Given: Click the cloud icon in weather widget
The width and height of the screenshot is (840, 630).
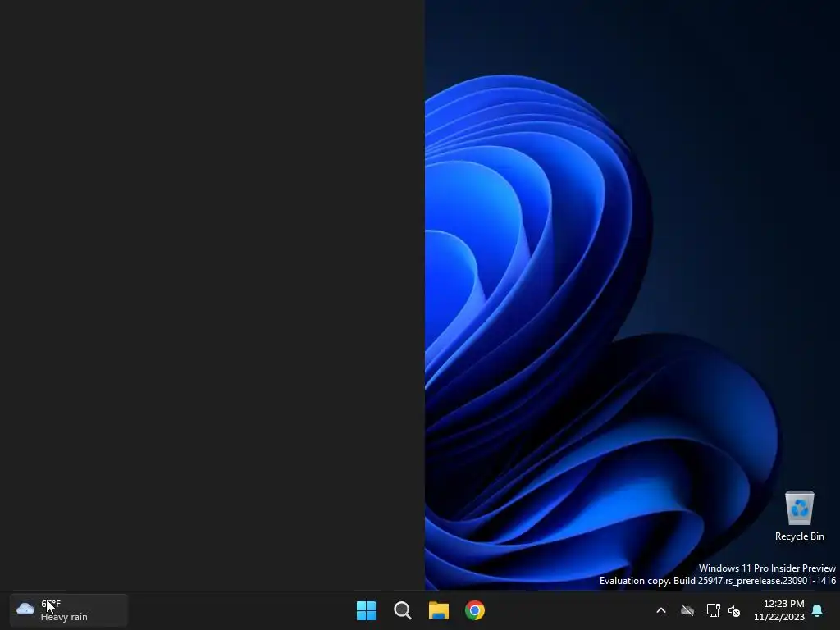Looking at the screenshot, I should click(25, 609).
